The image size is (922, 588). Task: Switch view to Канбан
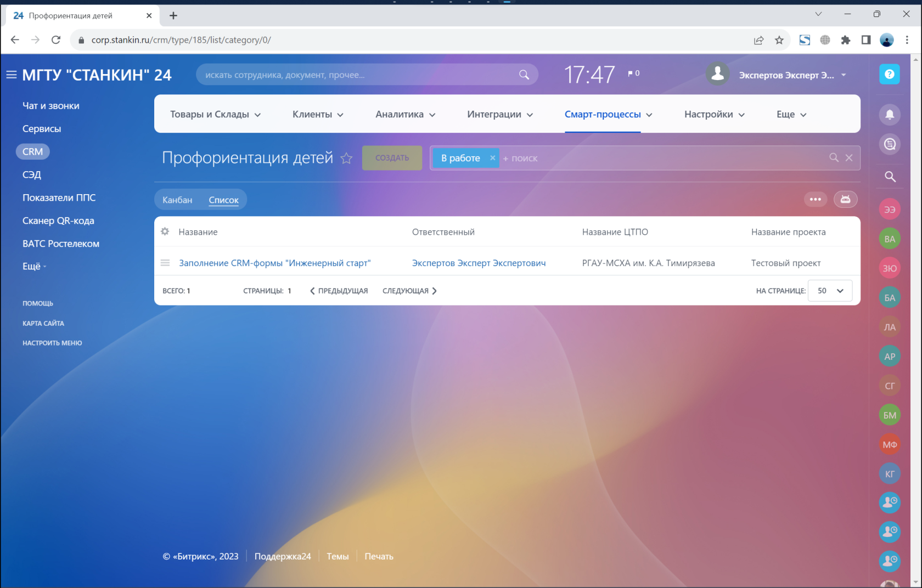point(177,200)
